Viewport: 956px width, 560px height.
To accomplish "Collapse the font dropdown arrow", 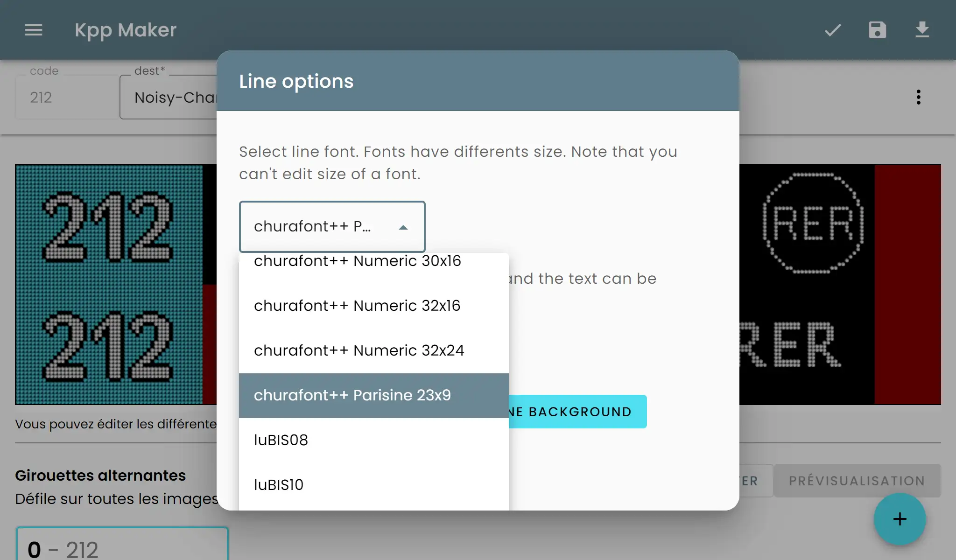I will tap(403, 227).
